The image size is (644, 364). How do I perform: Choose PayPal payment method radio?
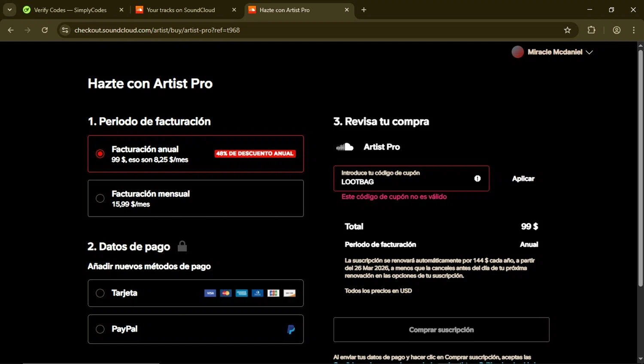tap(100, 329)
